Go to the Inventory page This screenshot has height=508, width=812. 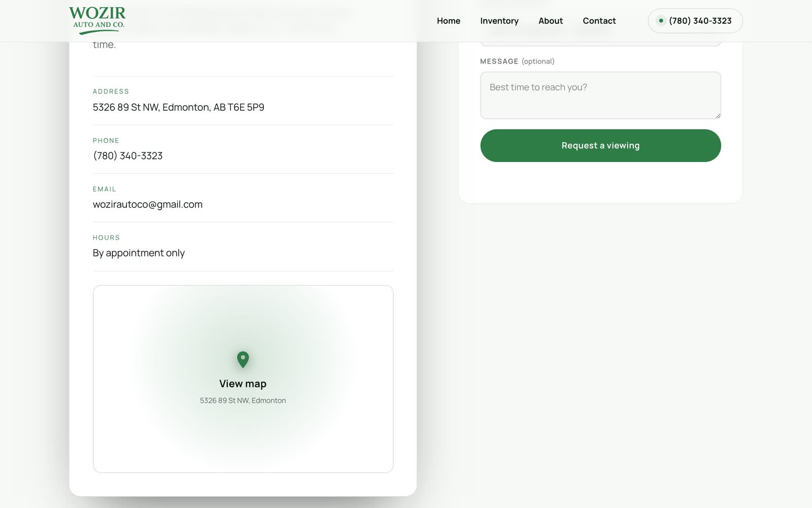coord(499,21)
